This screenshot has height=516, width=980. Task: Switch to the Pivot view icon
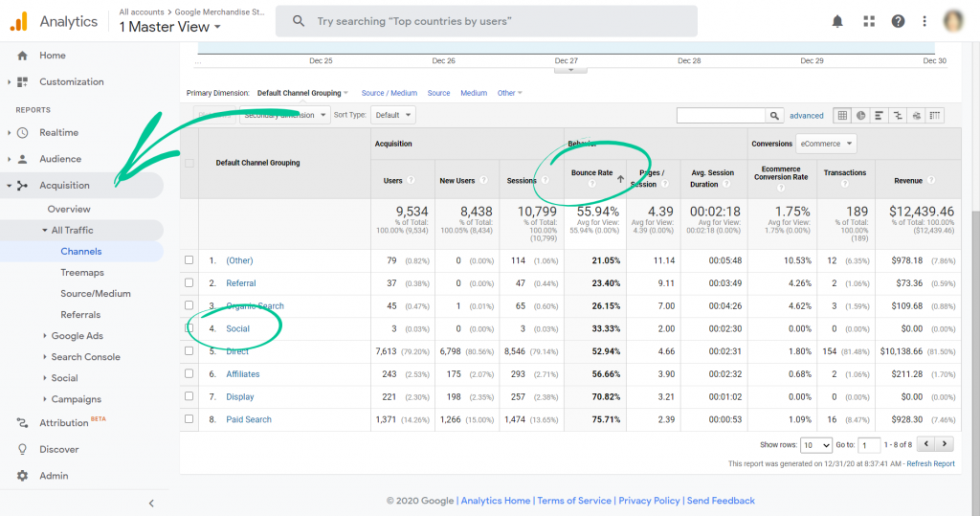point(935,116)
